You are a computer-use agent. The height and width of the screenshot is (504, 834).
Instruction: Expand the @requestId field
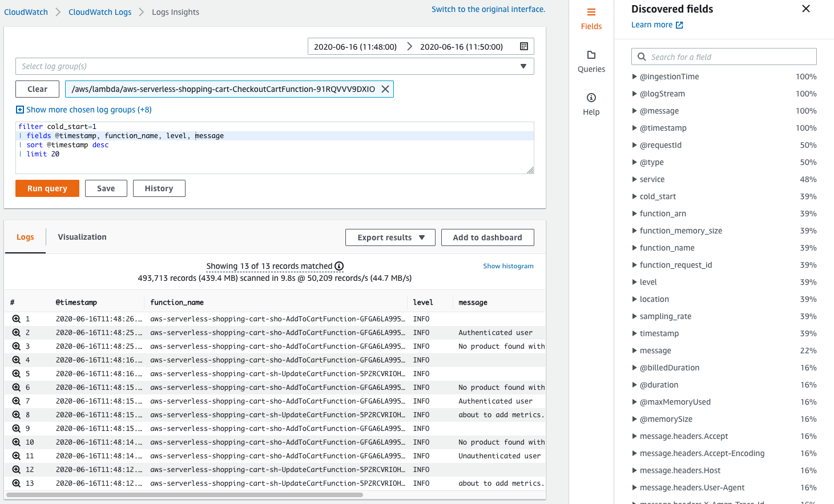[x=634, y=145]
